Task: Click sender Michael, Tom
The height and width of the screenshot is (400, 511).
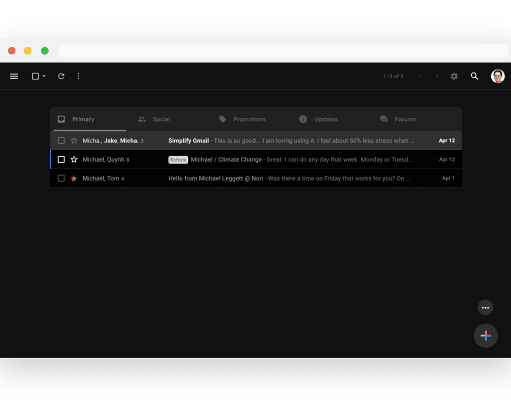Action: (x=101, y=179)
